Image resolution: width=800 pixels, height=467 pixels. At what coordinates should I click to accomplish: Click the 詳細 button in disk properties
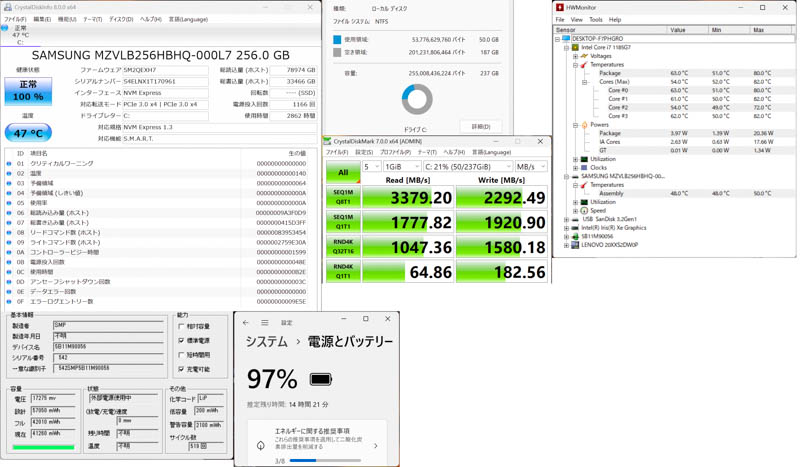coord(480,127)
